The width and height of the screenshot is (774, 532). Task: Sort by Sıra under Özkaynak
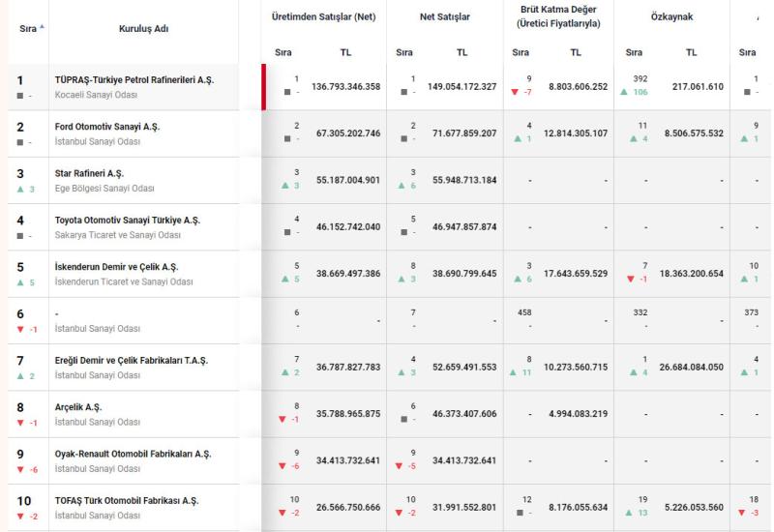[635, 52]
